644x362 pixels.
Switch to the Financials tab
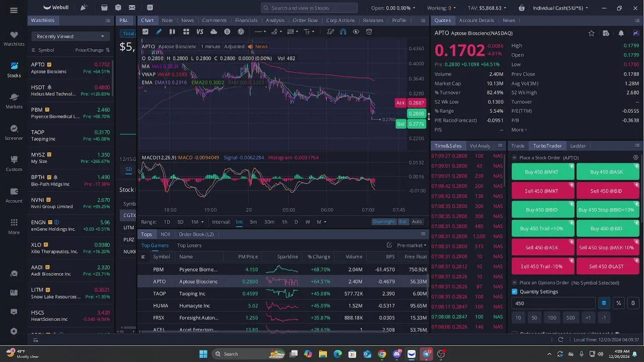click(246, 20)
